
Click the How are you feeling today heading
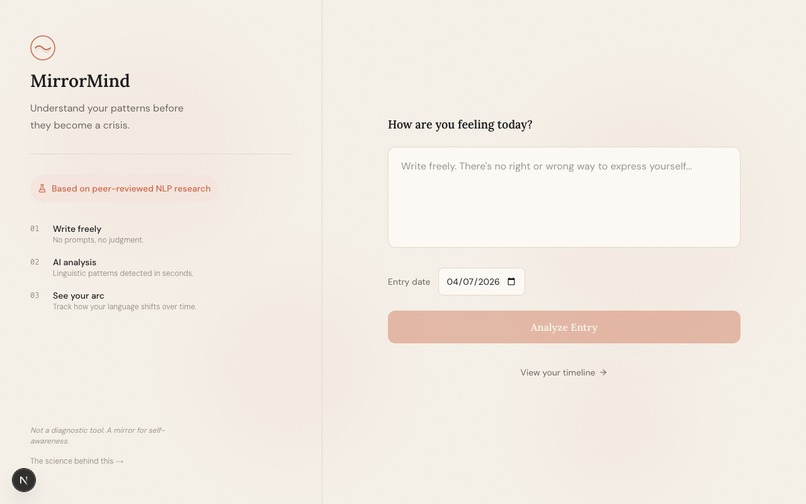pos(460,125)
